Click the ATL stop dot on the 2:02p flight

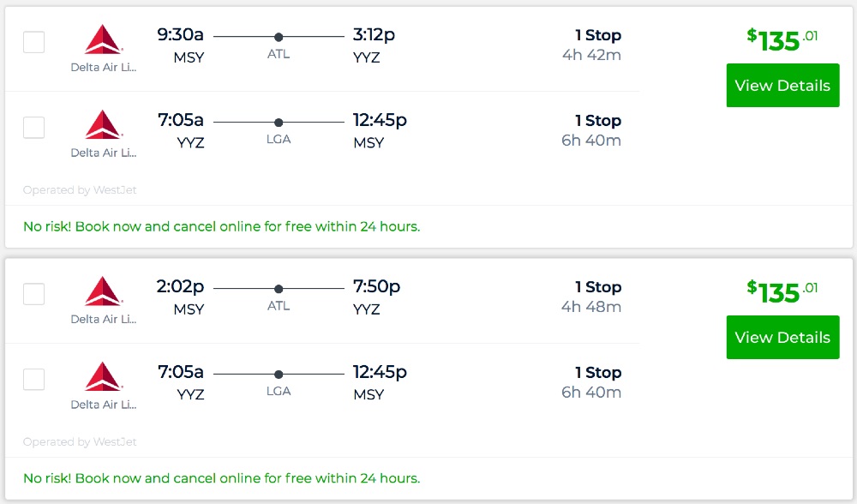[x=279, y=289]
